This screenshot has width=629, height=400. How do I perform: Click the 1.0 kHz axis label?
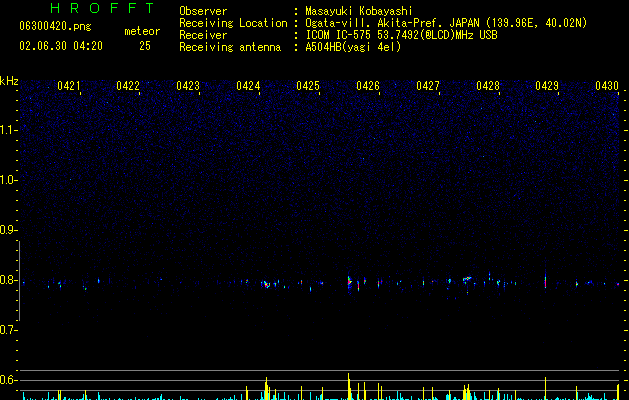[x=9, y=180]
